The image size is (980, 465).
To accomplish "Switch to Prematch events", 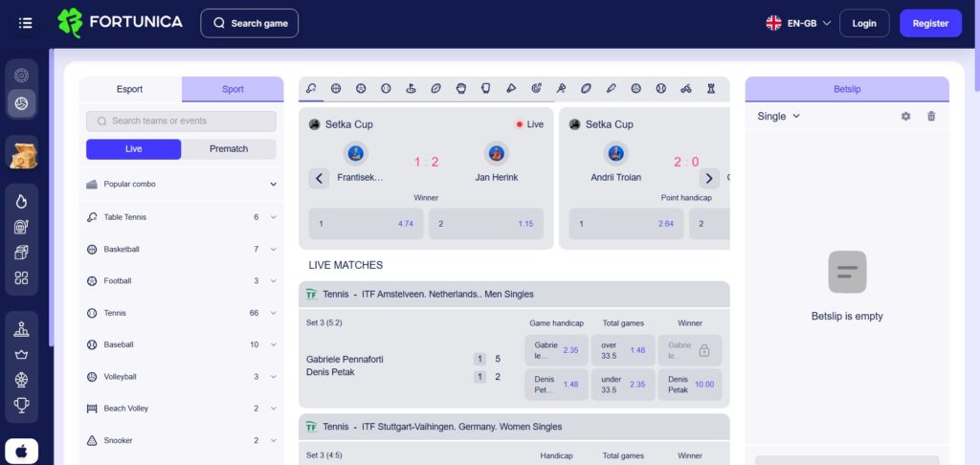I will 229,149.
